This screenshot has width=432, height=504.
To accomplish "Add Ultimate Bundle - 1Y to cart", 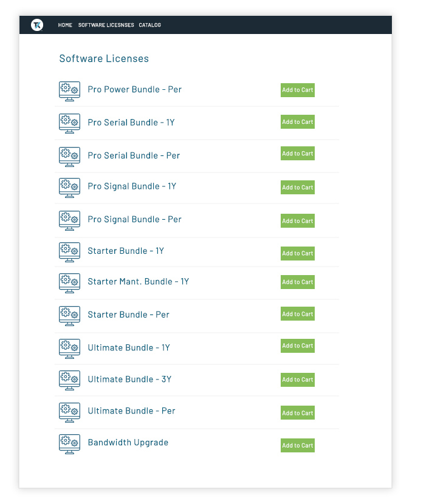I will tap(297, 346).
